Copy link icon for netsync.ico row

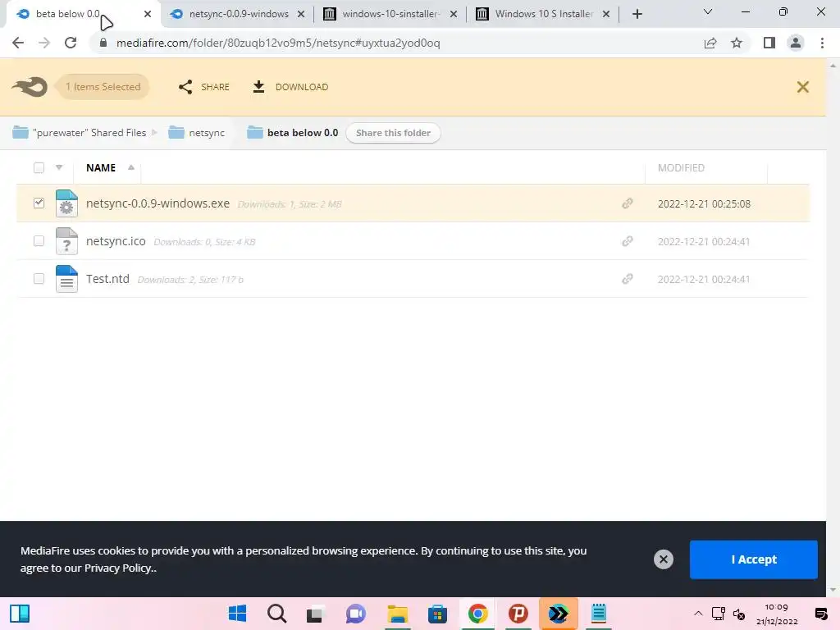click(x=628, y=242)
